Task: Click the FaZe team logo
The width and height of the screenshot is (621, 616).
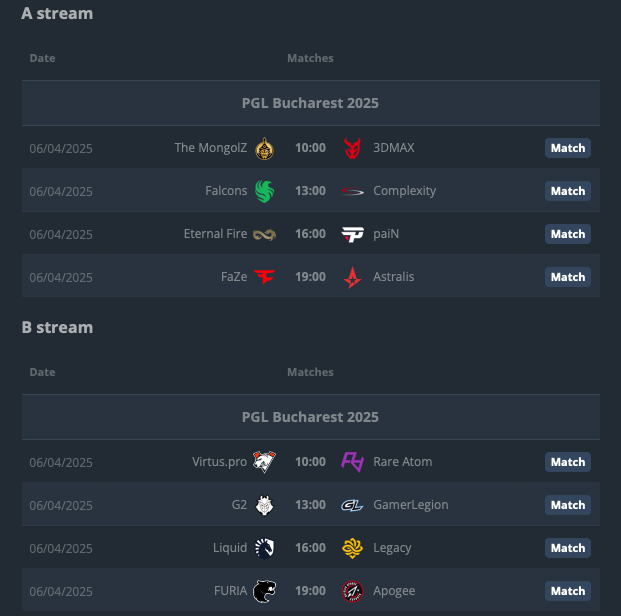Action: [264, 277]
